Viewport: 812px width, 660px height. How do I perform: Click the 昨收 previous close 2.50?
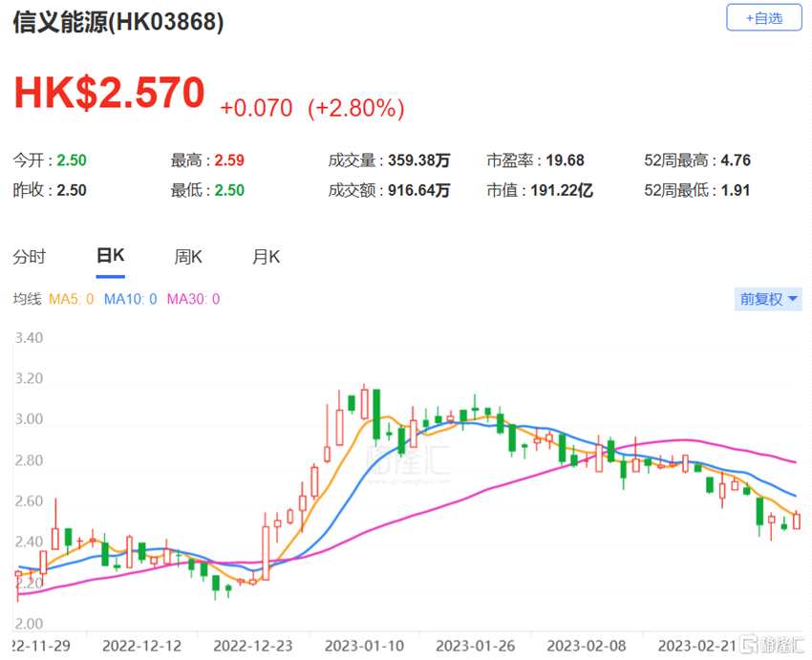pyautogui.click(x=72, y=190)
